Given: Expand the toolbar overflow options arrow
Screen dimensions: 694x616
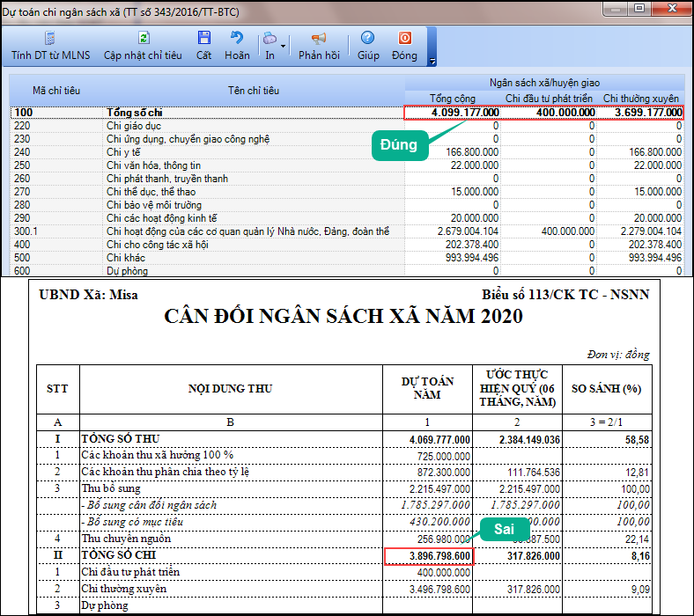Looking at the screenshot, I should pyautogui.click(x=432, y=62).
